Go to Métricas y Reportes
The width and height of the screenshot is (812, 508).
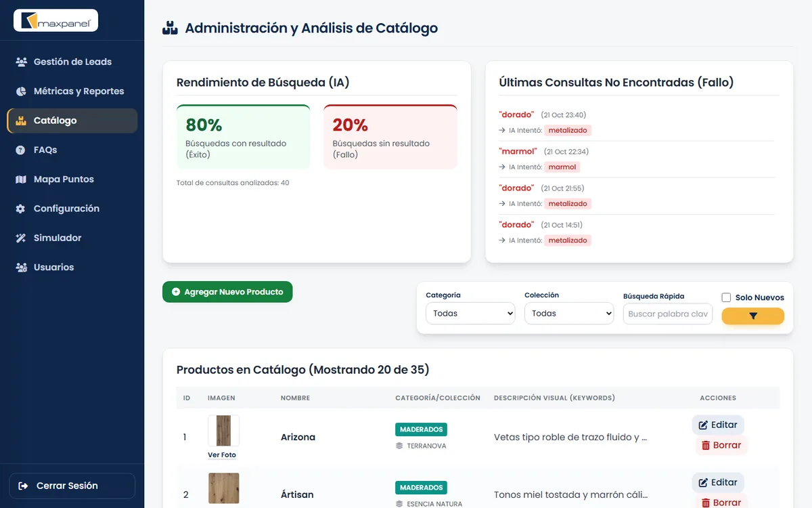tap(72, 91)
